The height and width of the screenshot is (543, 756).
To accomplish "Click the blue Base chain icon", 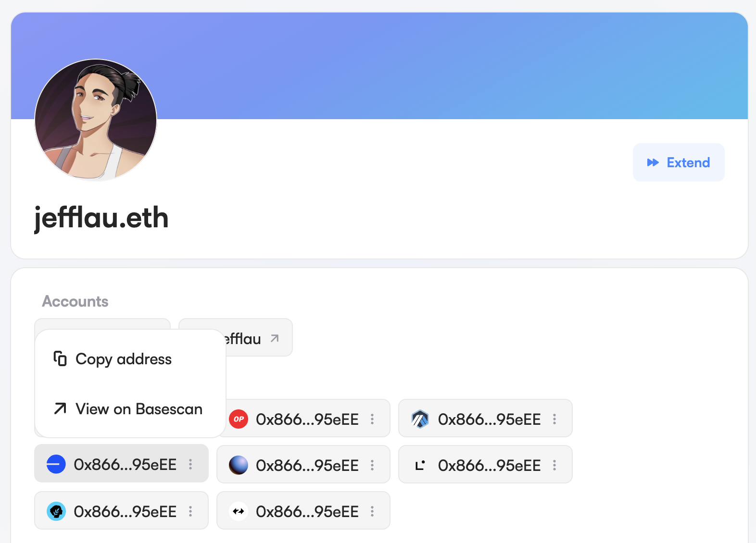I will pyautogui.click(x=56, y=464).
